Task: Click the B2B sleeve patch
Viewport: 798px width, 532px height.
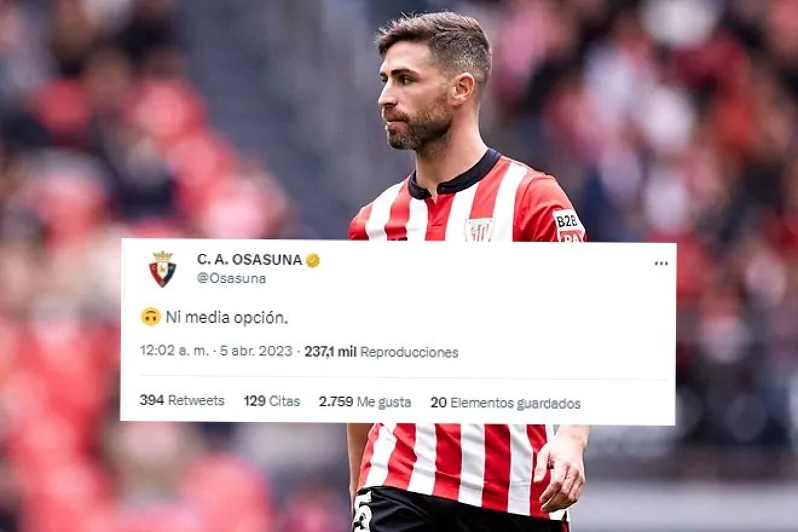Action: [x=569, y=226]
